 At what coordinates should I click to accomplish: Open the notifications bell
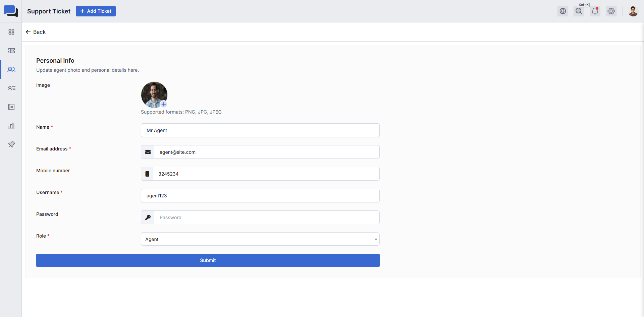[x=595, y=11]
